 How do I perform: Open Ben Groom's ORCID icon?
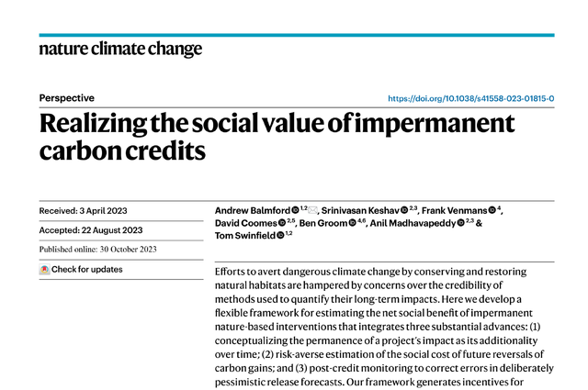pos(352,223)
